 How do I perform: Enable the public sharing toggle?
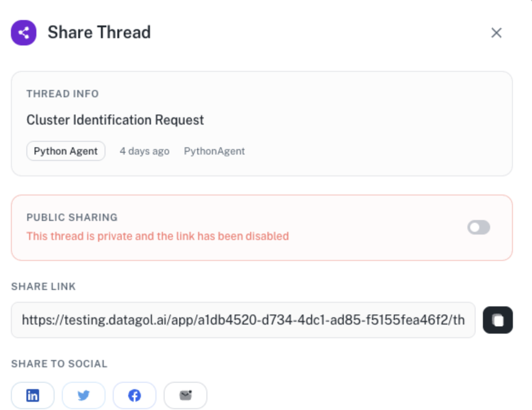click(x=479, y=227)
